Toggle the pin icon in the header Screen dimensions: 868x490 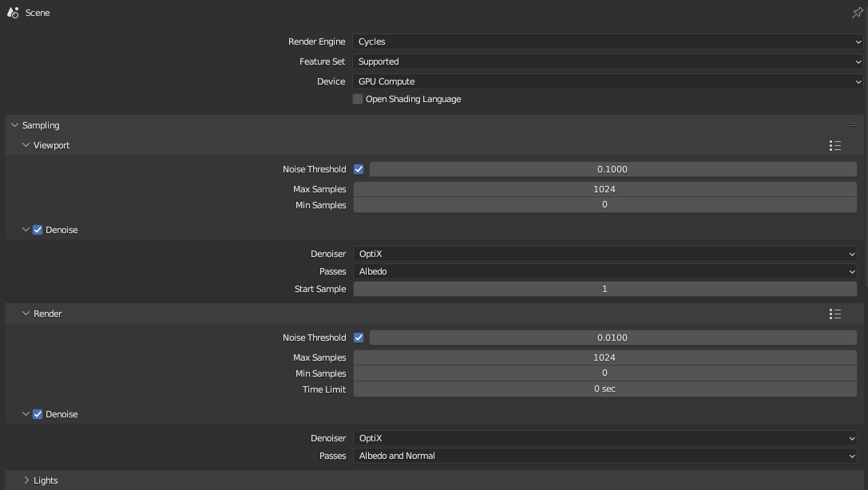858,14
